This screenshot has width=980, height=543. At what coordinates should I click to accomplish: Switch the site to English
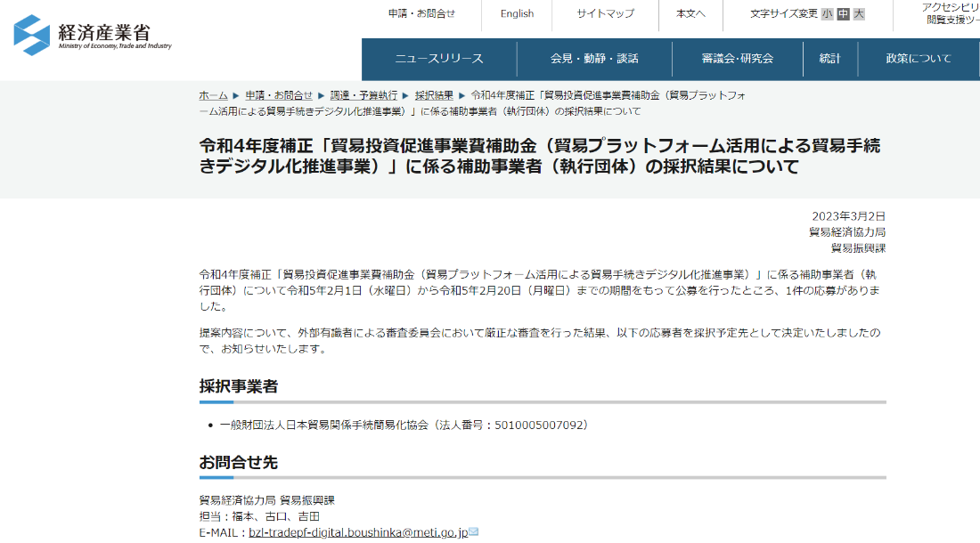point(517,13)
